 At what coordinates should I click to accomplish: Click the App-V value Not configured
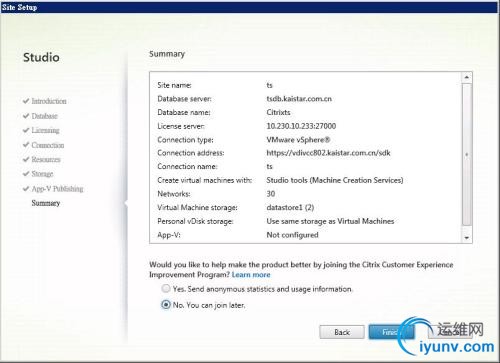point(292,235)
